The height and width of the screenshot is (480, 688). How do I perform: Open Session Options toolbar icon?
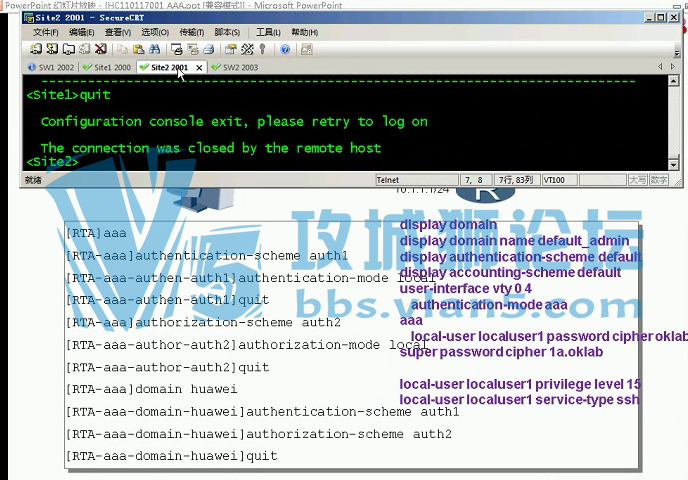(230, 49)
